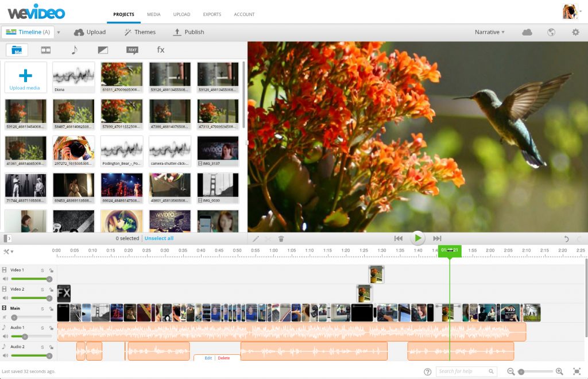The width and height of the screenshot is (588, 379).
Task: Click the pencil edit icon above the timeline
Action: pyautogui.click(x=256, y=238)
